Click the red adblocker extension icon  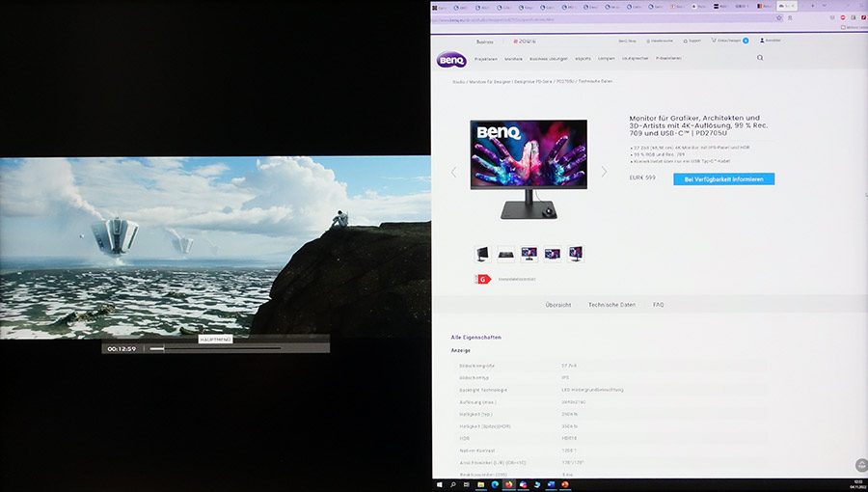843,18
